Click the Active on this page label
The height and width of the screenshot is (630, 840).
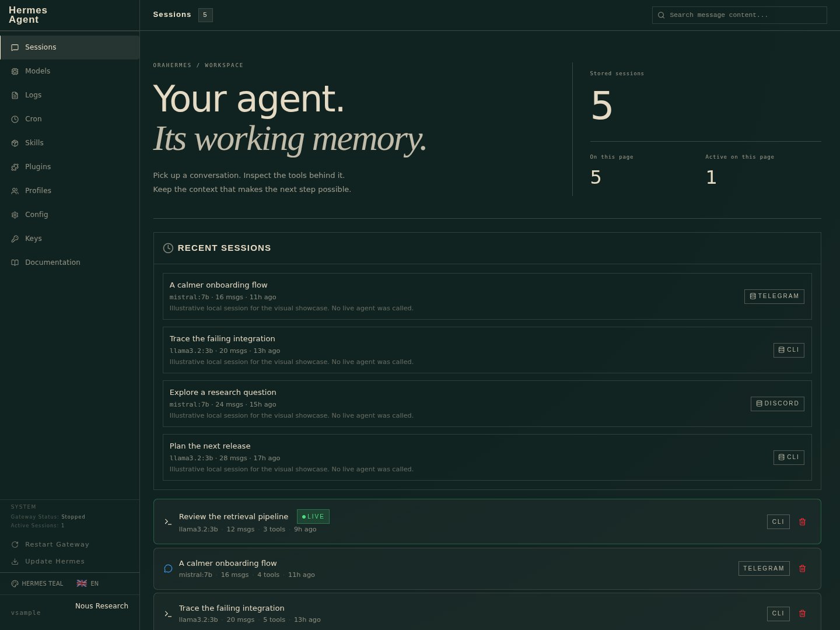pyautogui.click(x=740, y=157)
